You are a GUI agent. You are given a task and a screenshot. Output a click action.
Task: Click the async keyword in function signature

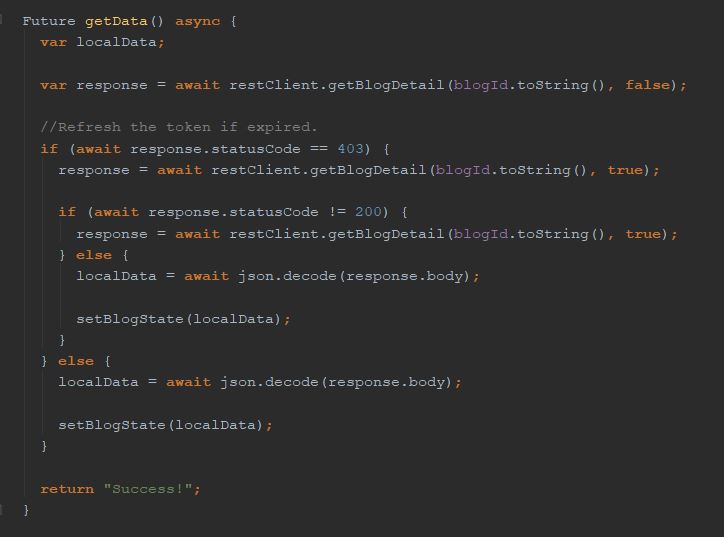coord(197,21)
